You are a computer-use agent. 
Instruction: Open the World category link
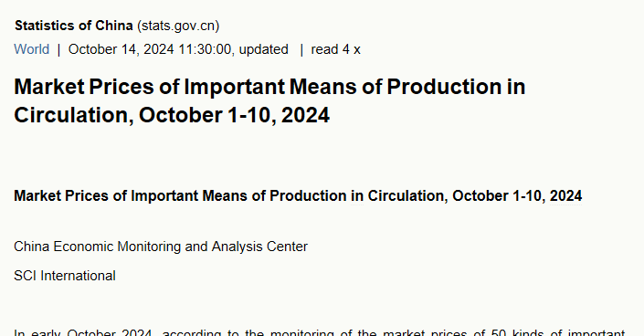click(32, 49)
